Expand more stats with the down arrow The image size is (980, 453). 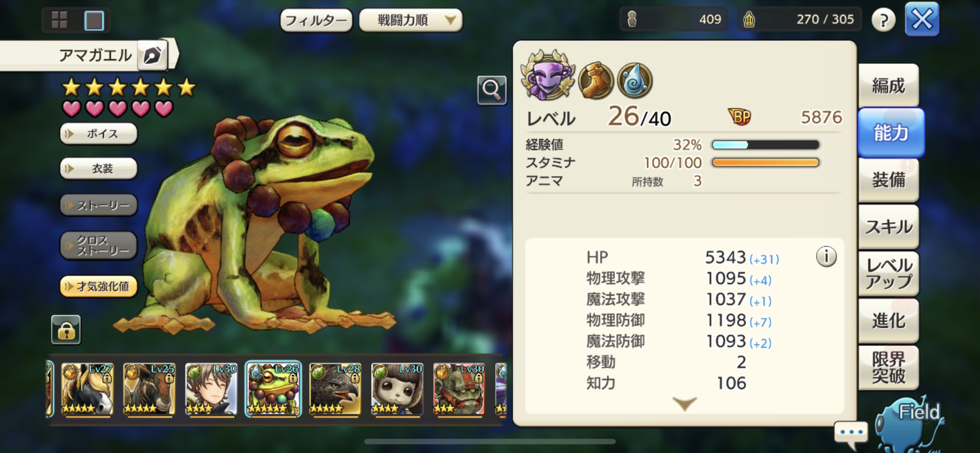coord(684,405)
